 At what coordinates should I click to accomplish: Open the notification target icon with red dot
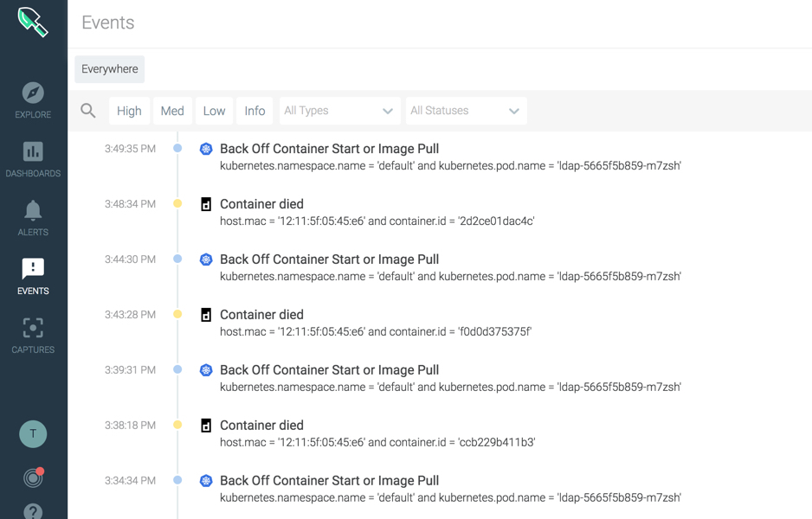(x=33, y=477)
